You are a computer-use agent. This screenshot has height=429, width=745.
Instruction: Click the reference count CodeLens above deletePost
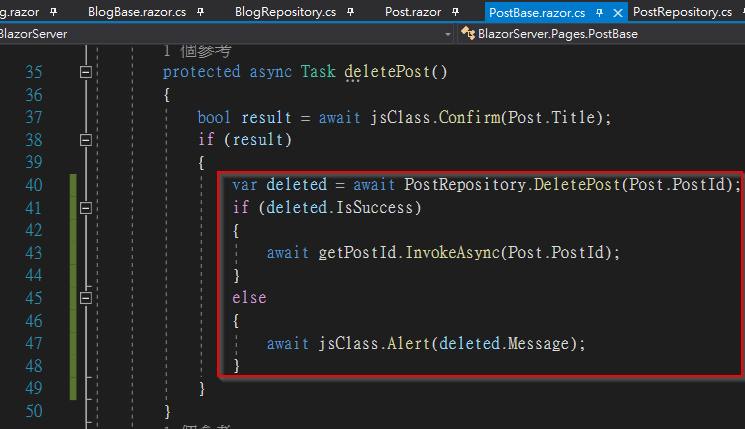pyautogui.click(x=197, y=51)
